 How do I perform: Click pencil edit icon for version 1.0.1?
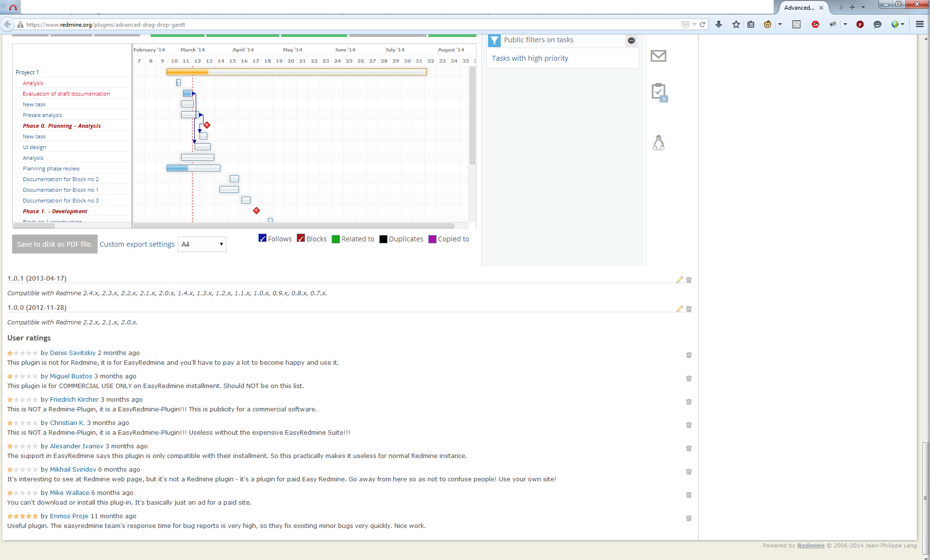(679, 280)
